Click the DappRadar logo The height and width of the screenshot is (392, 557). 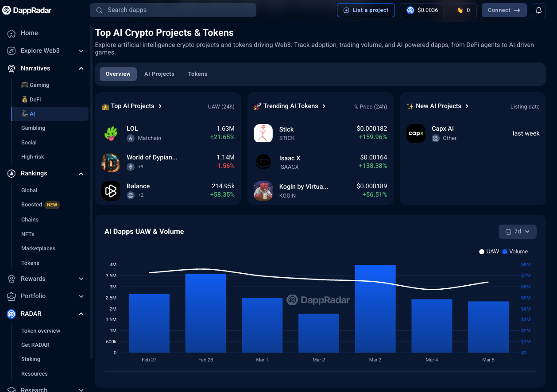(x=27, y=10)
